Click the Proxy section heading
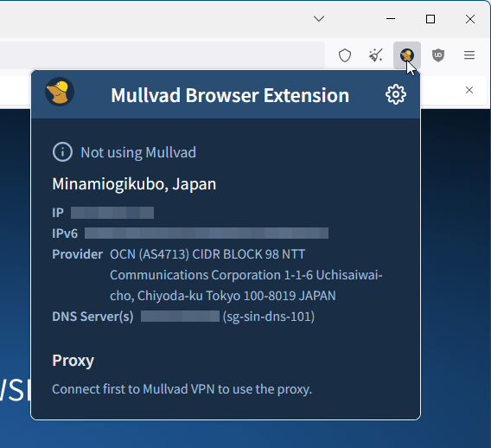 73,361
